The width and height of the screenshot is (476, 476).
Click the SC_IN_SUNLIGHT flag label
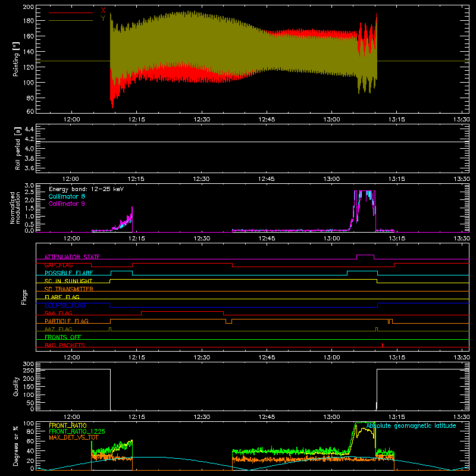pos(68,281)
